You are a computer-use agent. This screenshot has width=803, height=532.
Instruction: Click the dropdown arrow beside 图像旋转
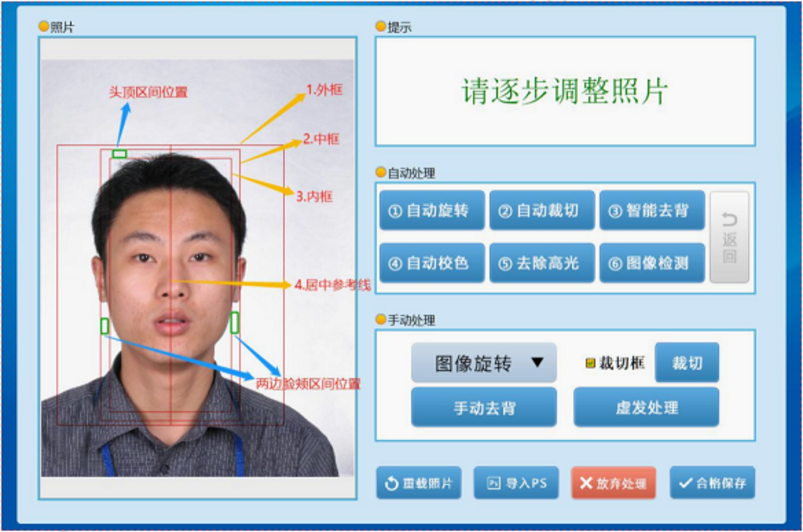[x=537, y=362]
